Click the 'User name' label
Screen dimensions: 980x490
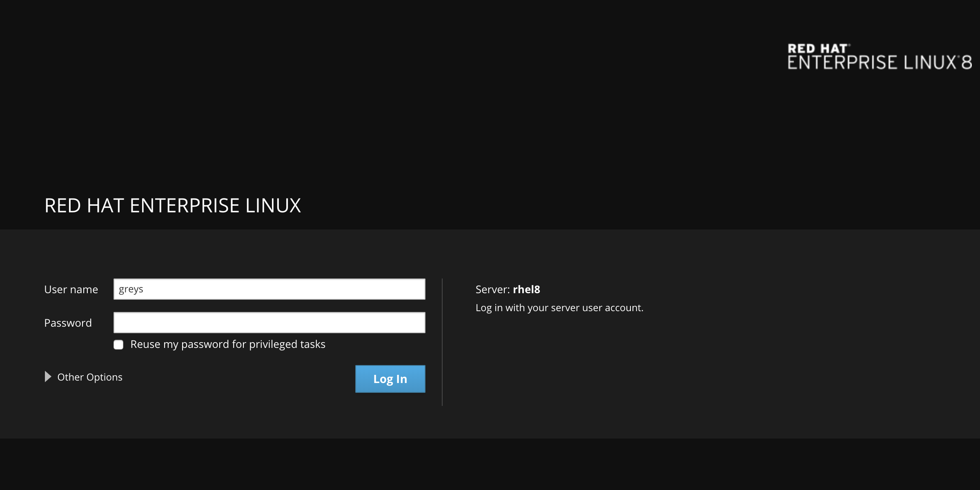click(71, 290)
